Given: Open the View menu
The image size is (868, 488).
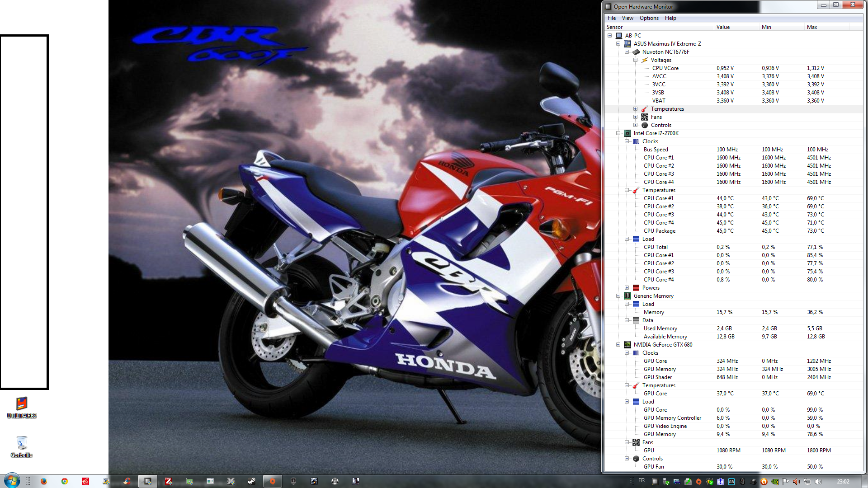Looking at the screenshot, I should tap(627, 18).
